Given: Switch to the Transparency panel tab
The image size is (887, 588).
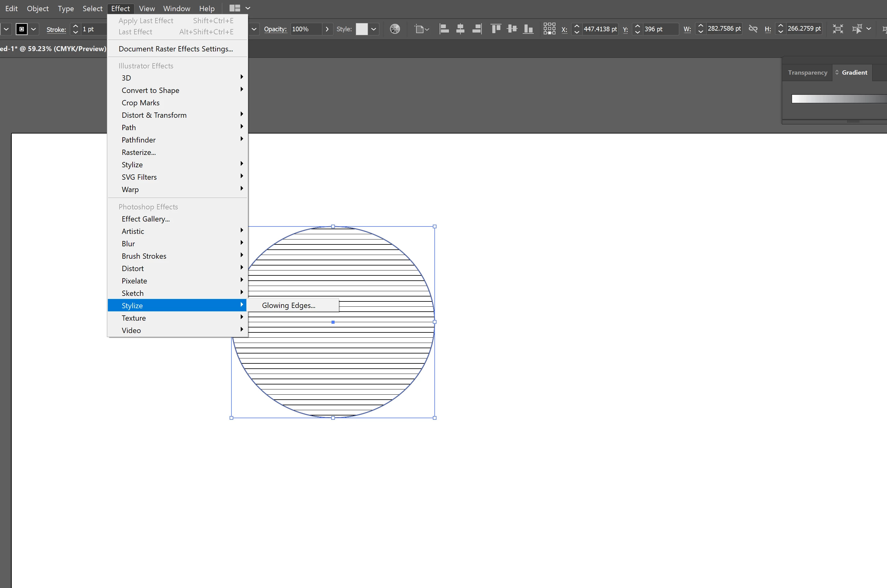Looking at the screenshot, I should point(807,72).
